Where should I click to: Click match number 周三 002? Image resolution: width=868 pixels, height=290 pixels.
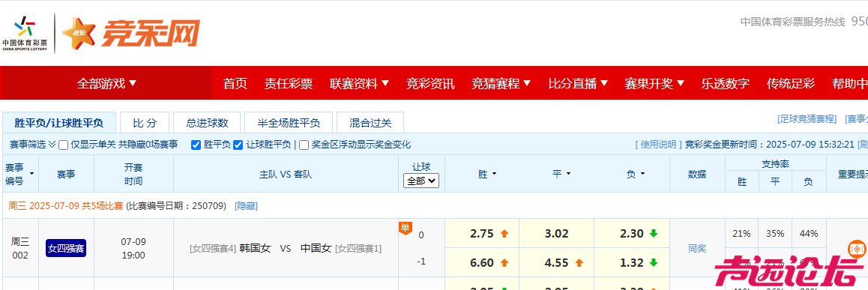click(x=20, y=249)
